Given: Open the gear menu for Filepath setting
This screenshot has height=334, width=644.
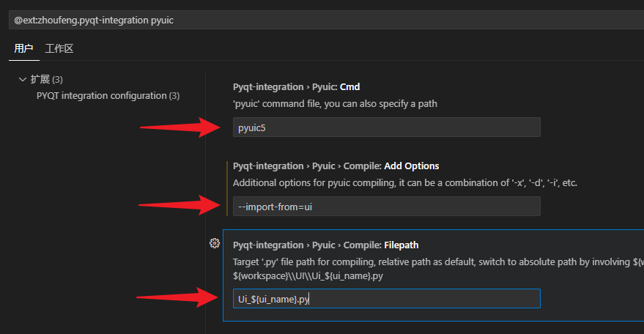Looking at the screenshot, I should click(215, 244).
